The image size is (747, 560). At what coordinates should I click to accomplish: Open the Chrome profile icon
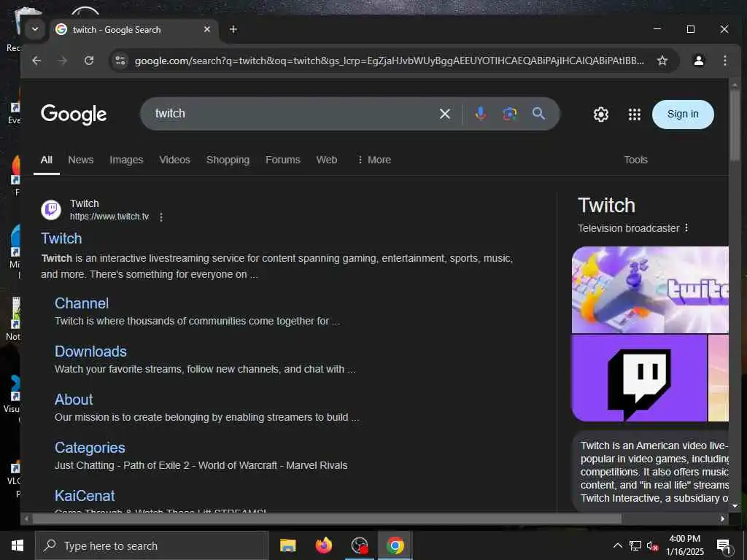point(698,61)
